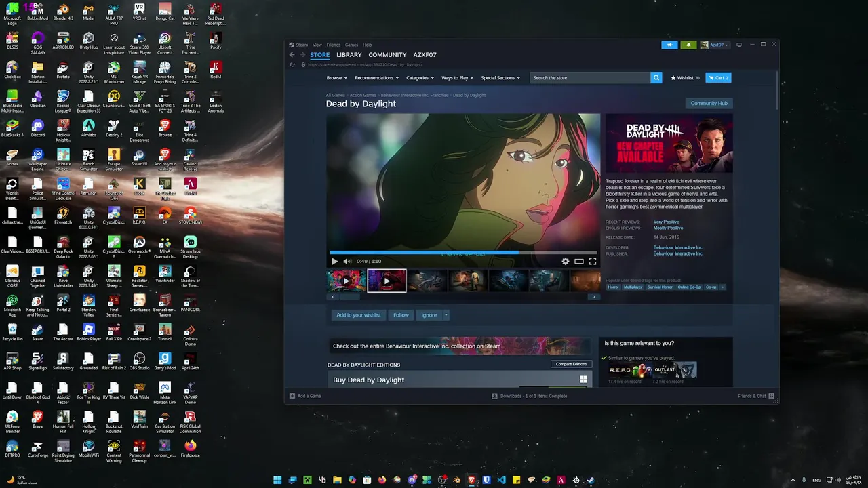Switch to the LIBRARY tab
The width and height of the screenshot is (868, 488).
point(349,55)
